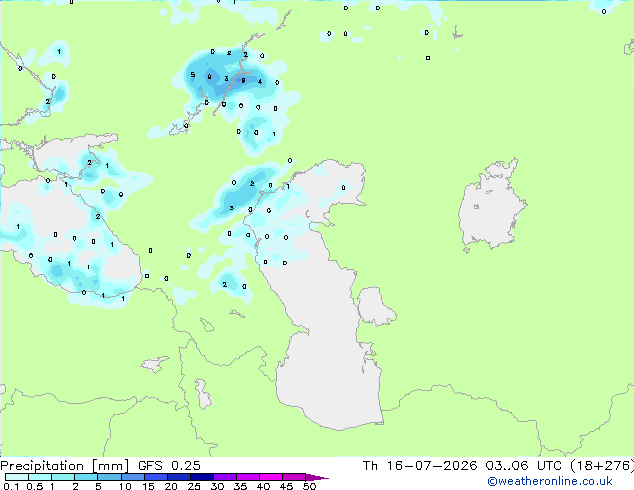Click the legend arrow tip above 50 mm

pyautogui.click(x=317, y=477)
